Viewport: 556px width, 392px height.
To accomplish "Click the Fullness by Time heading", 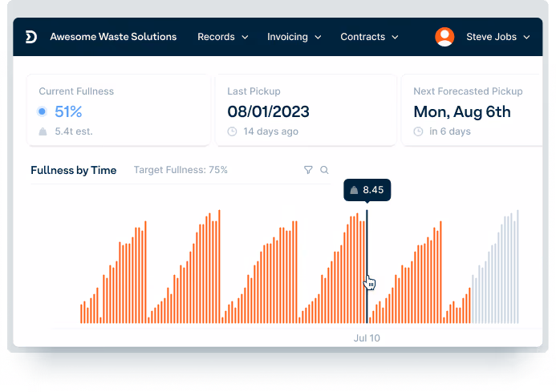I will point(73,171).
